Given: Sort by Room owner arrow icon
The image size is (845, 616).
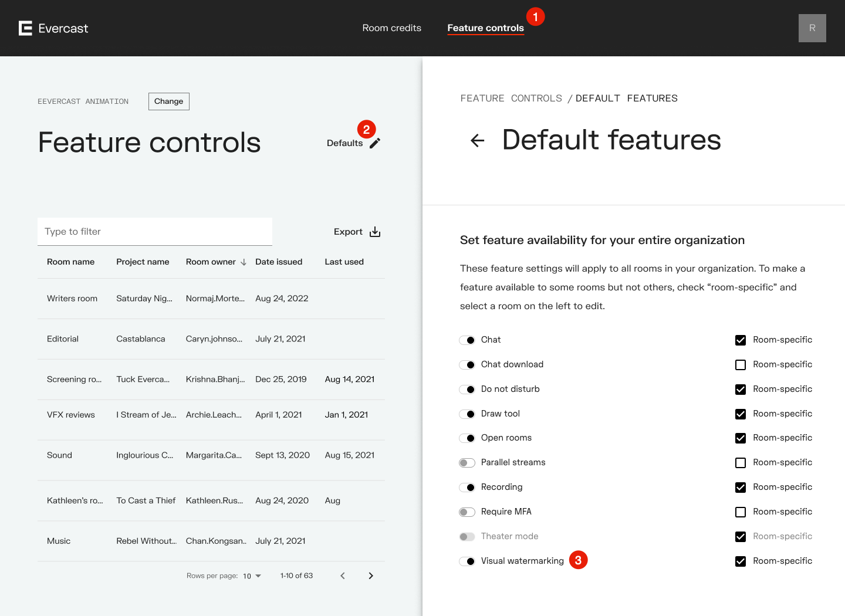Looking at the screenshot, I should pyautogui.click(x=244, y=262).
